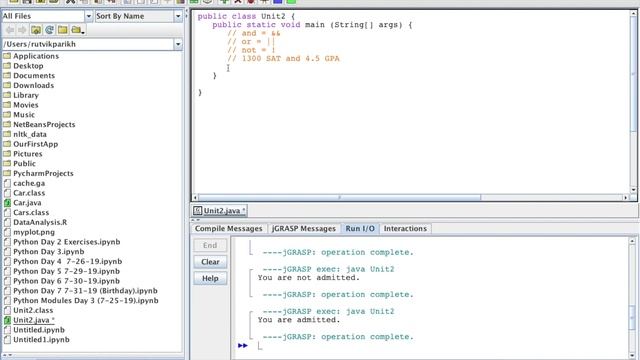Select Unit2.class in file list
The height and width of the screenshot is (360, 640).
pos(33,311)
